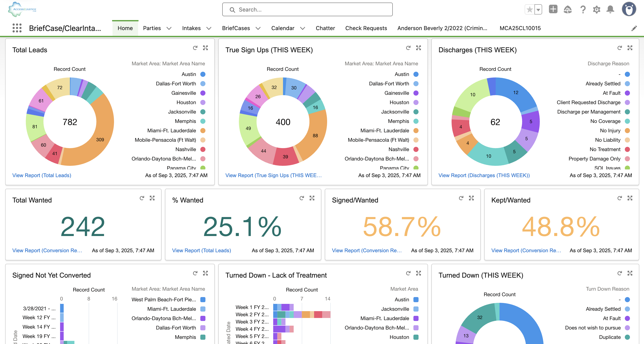Screen dimensions: 644x344
Task: Open the Trailhead guidance icon
Action: pos(567,10)
